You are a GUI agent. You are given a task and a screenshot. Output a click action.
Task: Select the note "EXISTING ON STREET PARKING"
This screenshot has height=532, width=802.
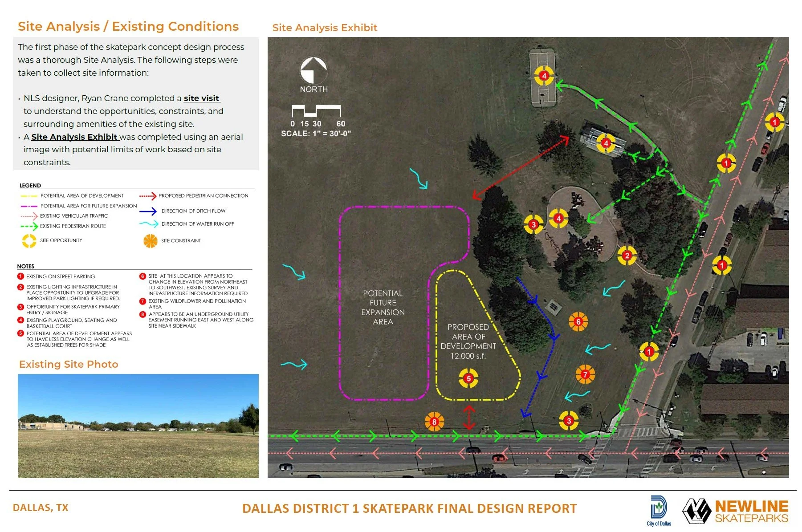coord(61,276)
